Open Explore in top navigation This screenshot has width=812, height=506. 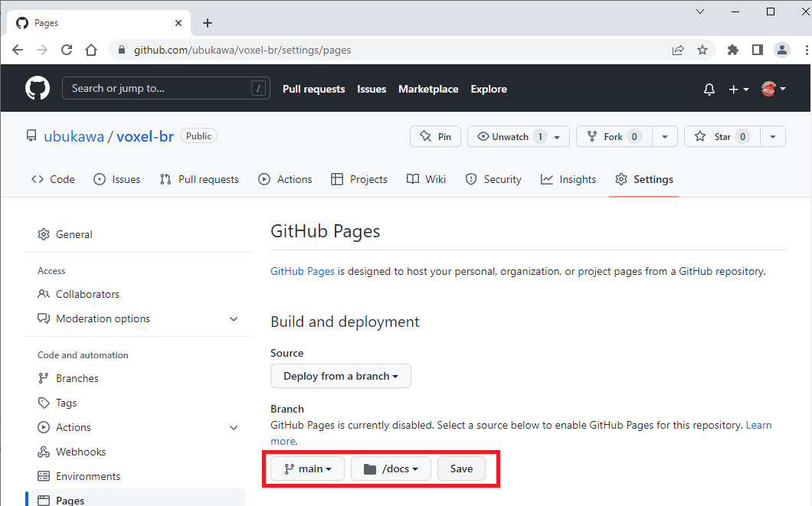pos(488,89)
